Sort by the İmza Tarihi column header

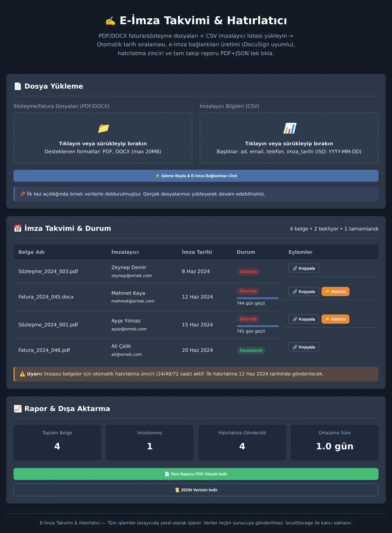point(197,252)
